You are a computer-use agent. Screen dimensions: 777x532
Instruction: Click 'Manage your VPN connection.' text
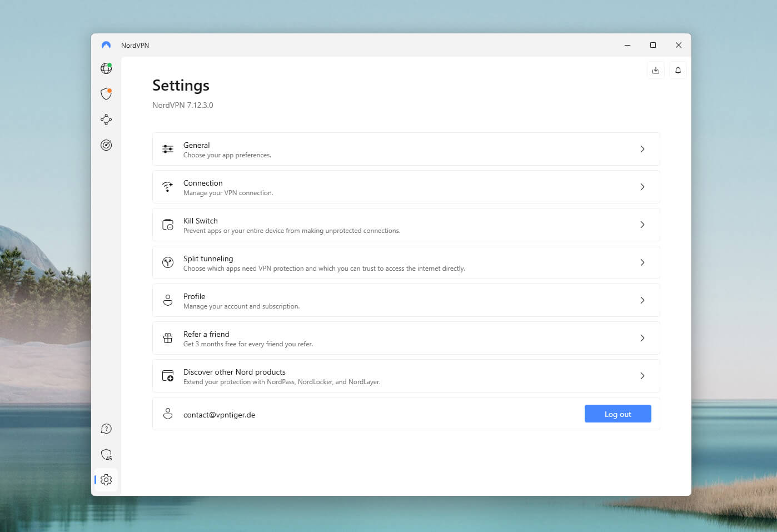[228, 193]
